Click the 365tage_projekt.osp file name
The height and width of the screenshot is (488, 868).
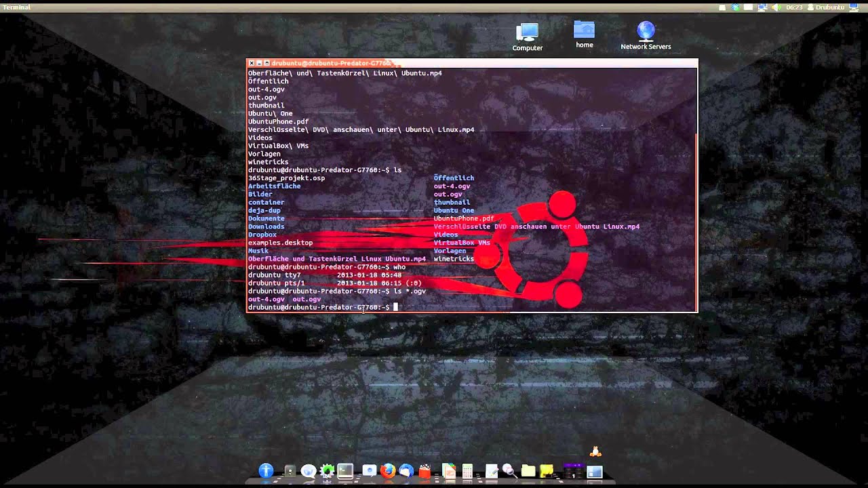tap(286, 178)
